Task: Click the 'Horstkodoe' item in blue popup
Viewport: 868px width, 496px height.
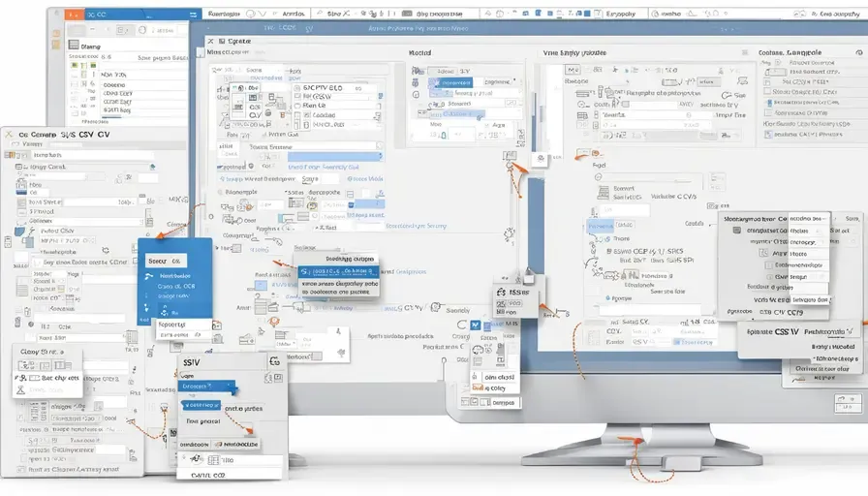Action: pos(175,276)
